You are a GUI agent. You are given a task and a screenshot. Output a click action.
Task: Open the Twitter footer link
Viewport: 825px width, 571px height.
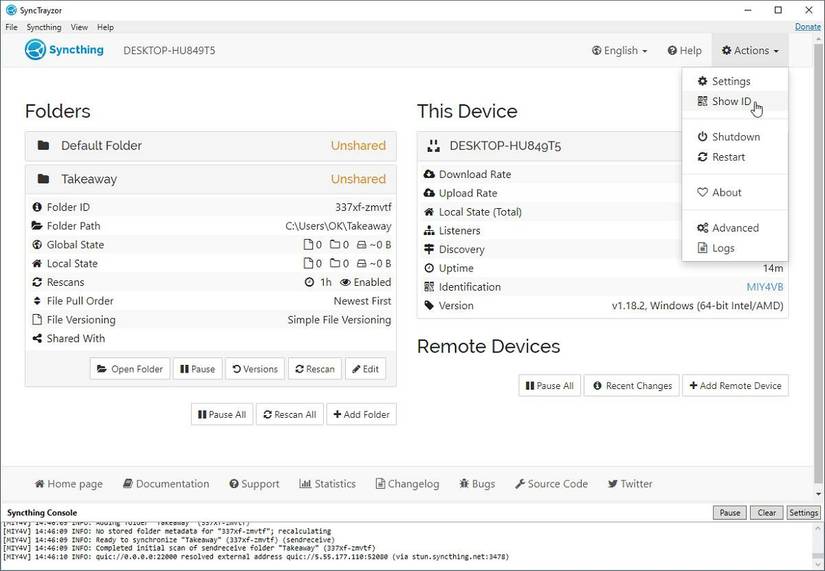point(630,484)
